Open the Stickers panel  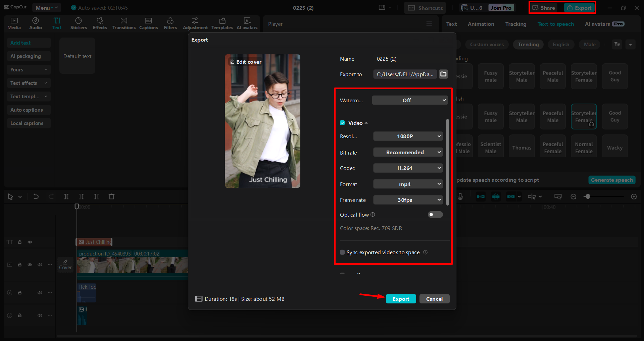pos(79,23)
